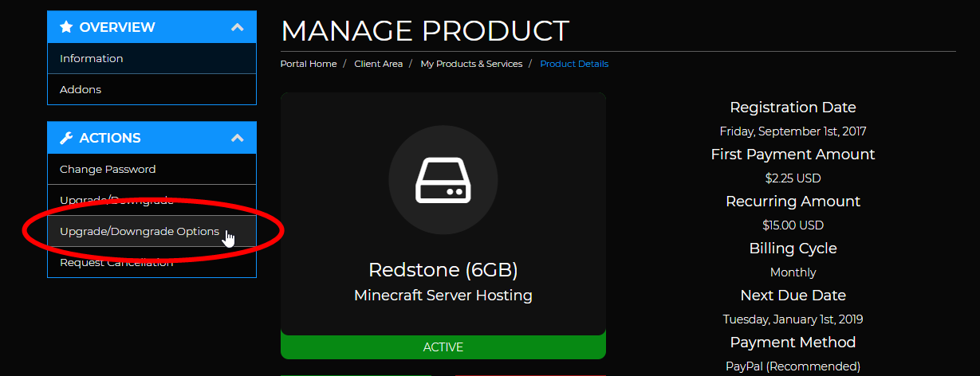This screenshot has height=376, width=980.
Task: Open Upgrade/Downgrade Options
Action: (139, 231)
